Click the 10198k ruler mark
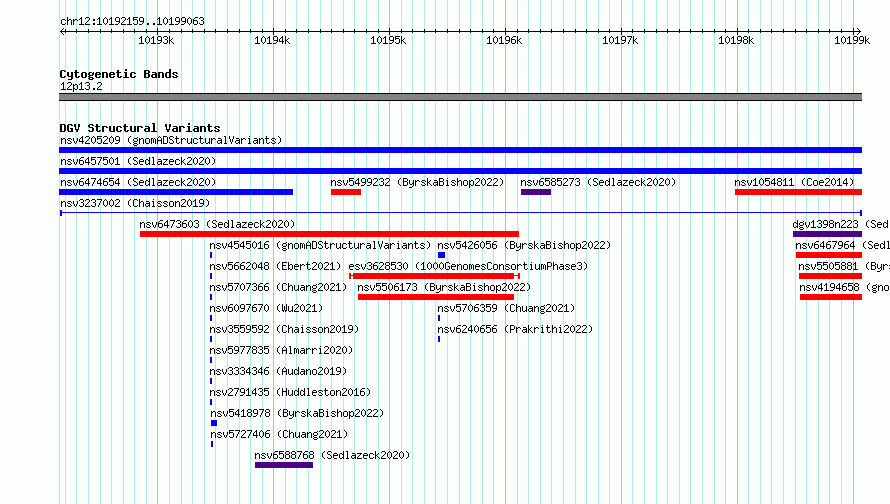890x504 pixels. click(x=736, y=40)
